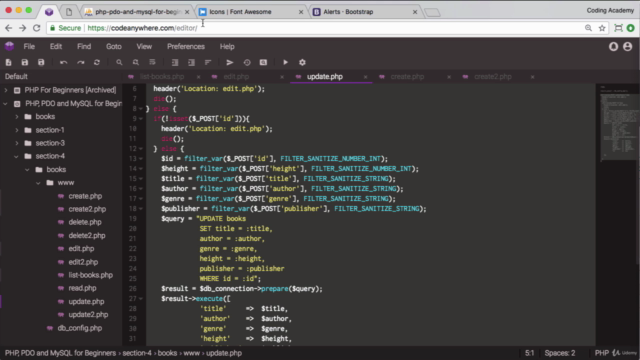Switch to the create.php editor tab
Screen dimensions: 640x360
pyautogui.click(x=407, y=77)
